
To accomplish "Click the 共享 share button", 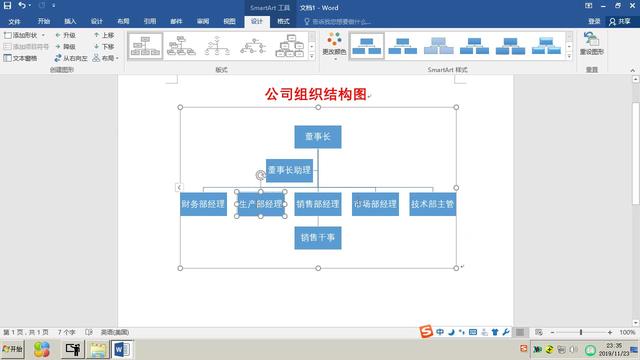I will (620, 21).
